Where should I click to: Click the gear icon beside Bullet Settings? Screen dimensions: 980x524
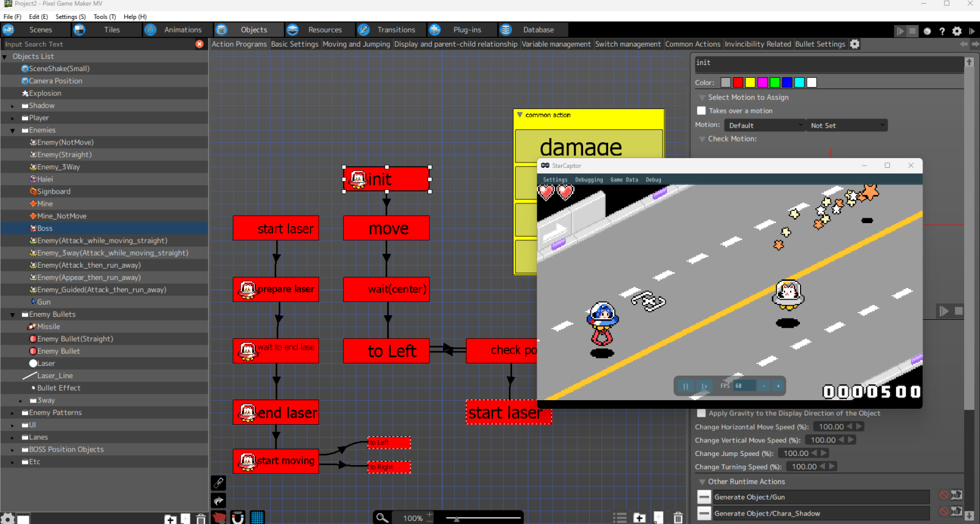click(855, 44)
